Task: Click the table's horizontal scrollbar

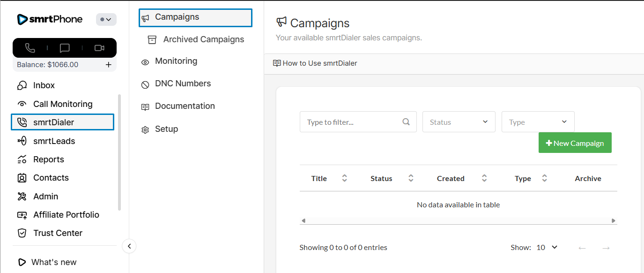Action: point(458,220)
